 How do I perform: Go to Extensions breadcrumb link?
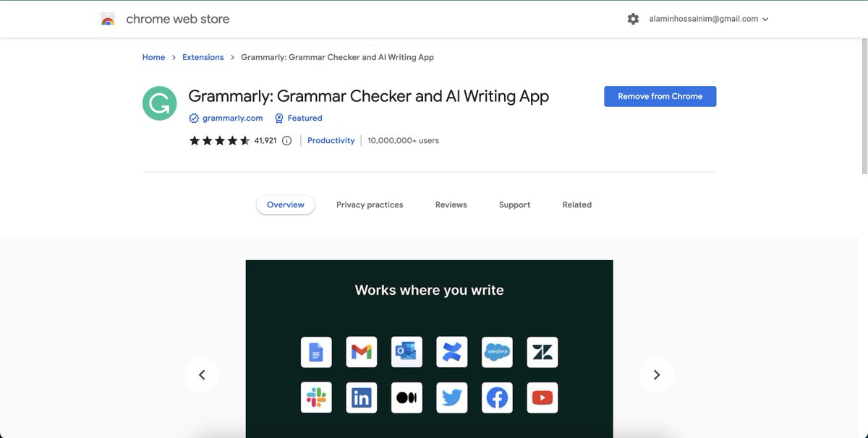[x=203, y=57]
